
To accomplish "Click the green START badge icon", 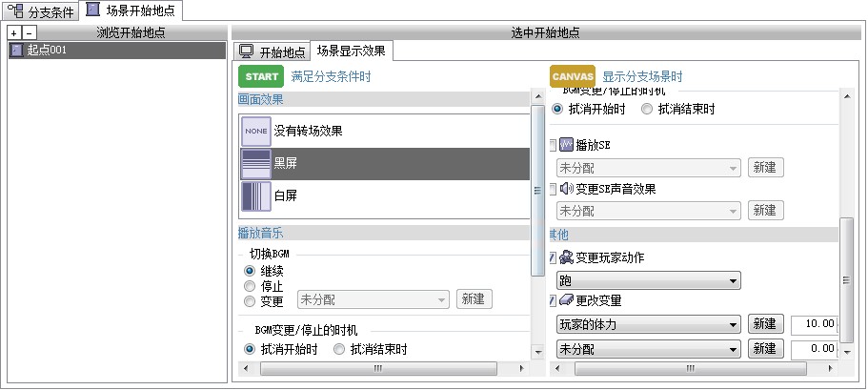I will pos(261,76).
